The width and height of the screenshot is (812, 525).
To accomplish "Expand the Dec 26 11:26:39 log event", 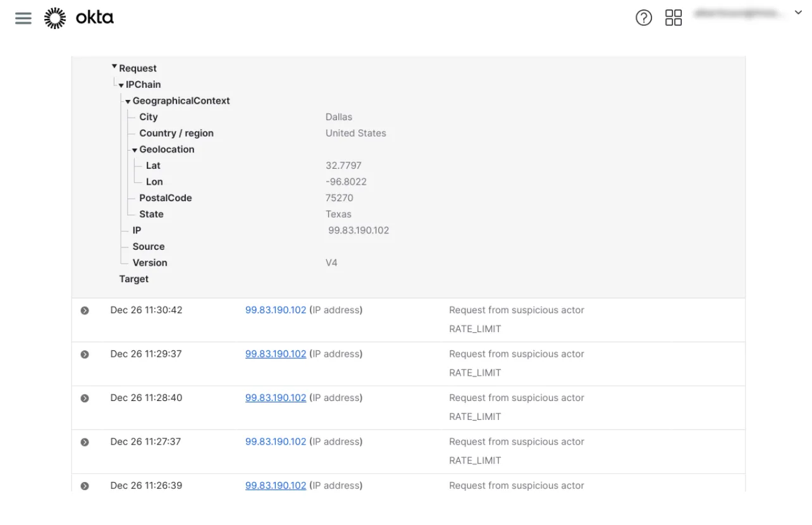I will click(x=85, y=485).
